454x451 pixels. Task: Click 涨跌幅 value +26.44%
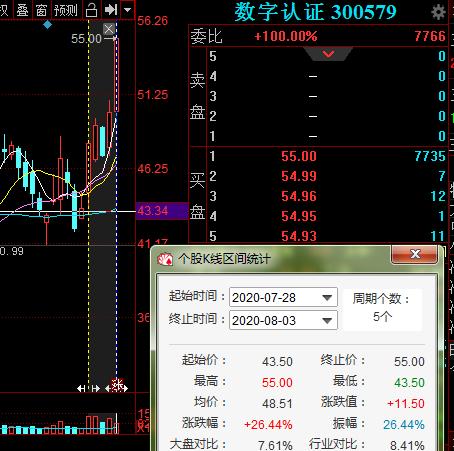point(268,425)
